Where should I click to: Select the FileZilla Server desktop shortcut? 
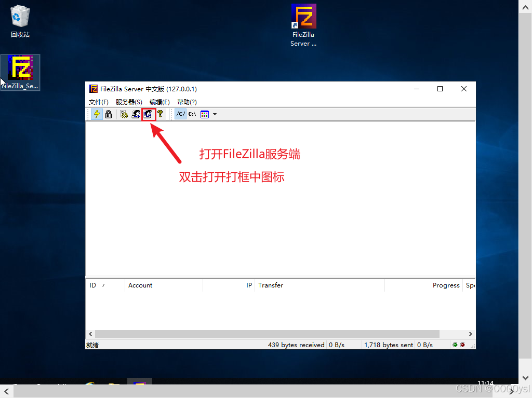pyautogui.click(x=303, y=25)
